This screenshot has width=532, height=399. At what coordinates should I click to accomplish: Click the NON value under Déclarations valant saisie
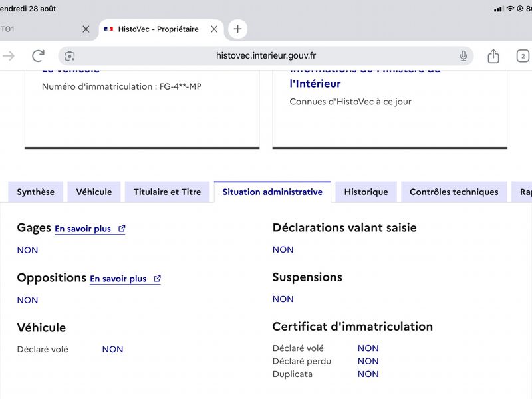[x=283, y=250]
